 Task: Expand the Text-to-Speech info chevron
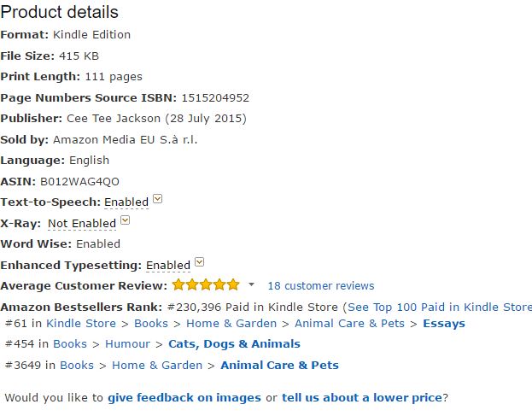(157, 200)
